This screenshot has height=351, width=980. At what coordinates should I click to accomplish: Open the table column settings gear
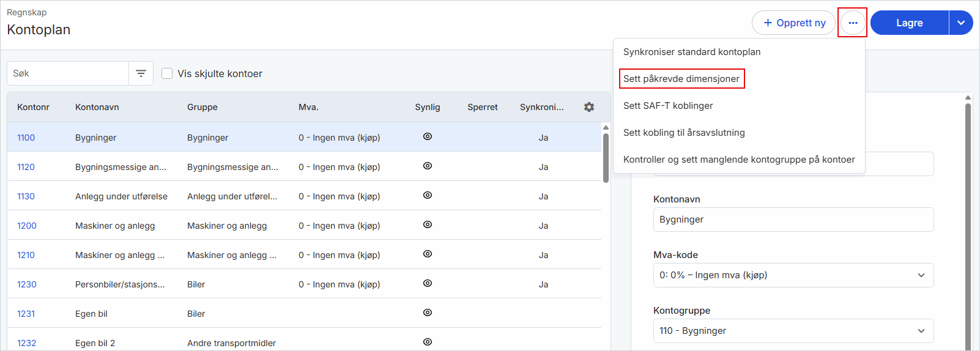click(589, 107)
